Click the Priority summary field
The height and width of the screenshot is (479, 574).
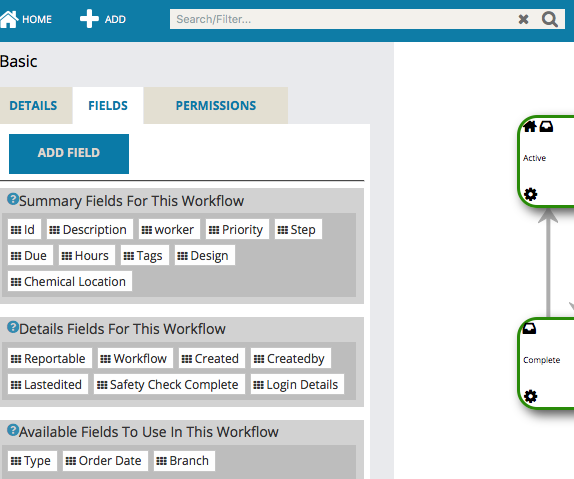237,229
